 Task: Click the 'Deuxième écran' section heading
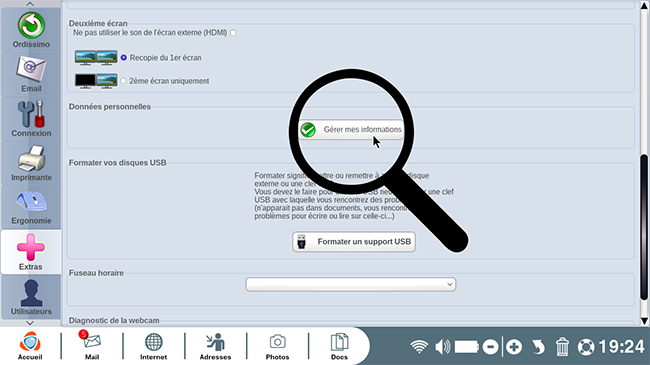tap(98, 23)
